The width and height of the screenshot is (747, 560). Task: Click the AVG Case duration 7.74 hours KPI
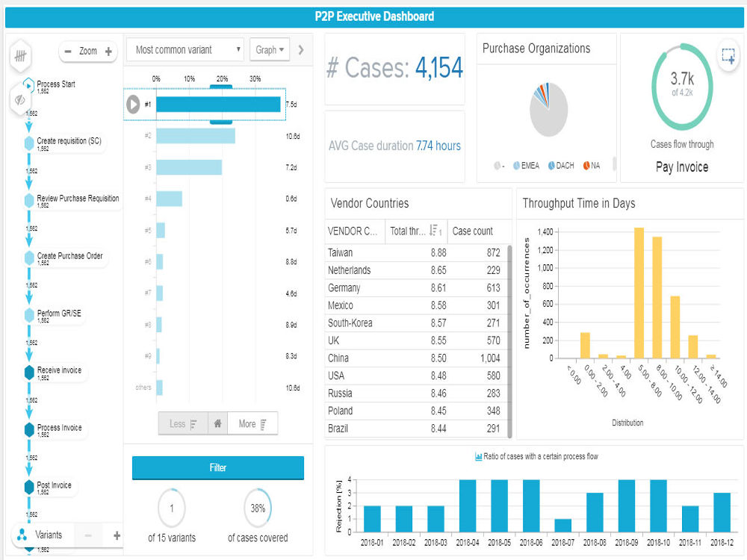pyautogui.click(x=394, y=146)
